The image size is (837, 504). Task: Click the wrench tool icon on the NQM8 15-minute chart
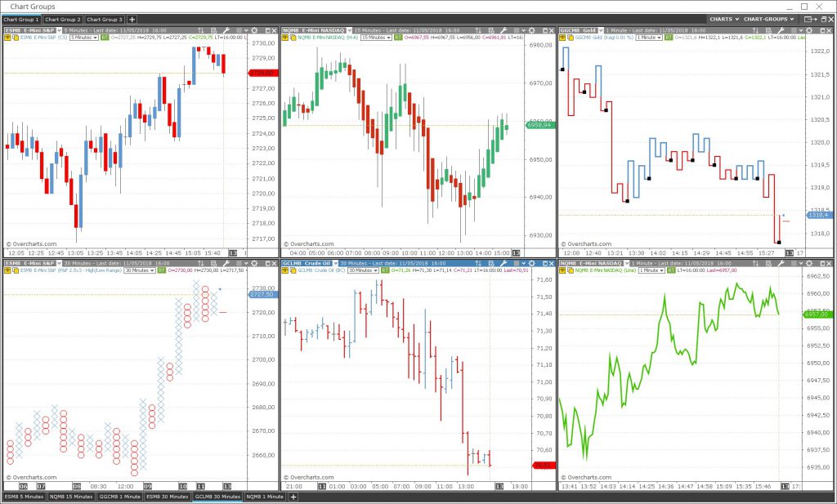coord(504,29)
